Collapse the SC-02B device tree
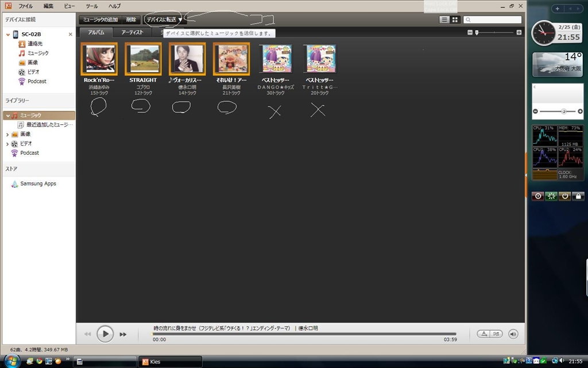 (8, 34)
